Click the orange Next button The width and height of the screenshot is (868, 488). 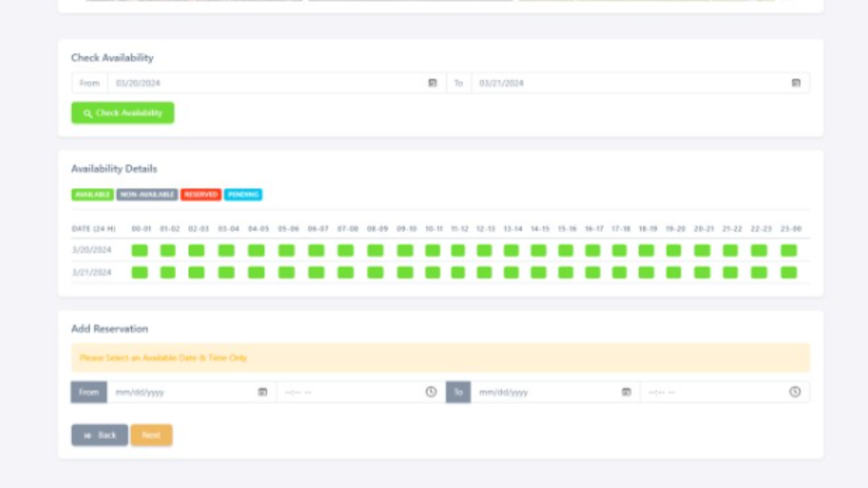tap(151, 435)
